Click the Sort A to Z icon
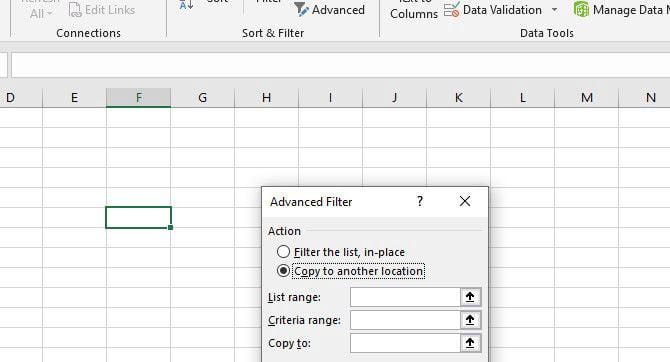670x362 pixels. coord(186,5)
